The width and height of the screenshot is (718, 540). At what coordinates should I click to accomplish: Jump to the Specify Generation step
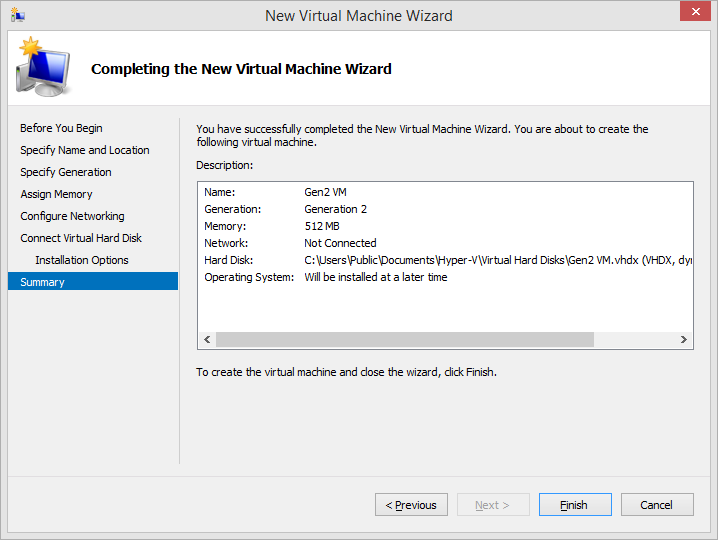tap(66, 172)
